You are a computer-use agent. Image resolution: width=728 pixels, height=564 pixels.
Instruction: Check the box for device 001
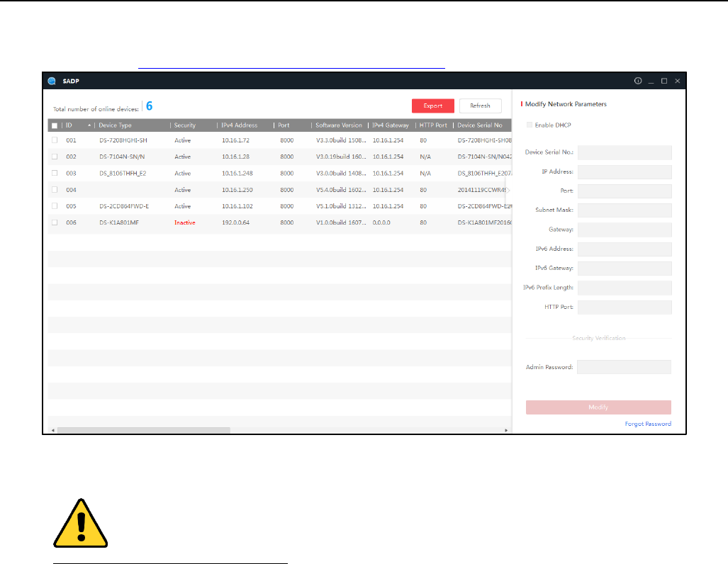55,140
